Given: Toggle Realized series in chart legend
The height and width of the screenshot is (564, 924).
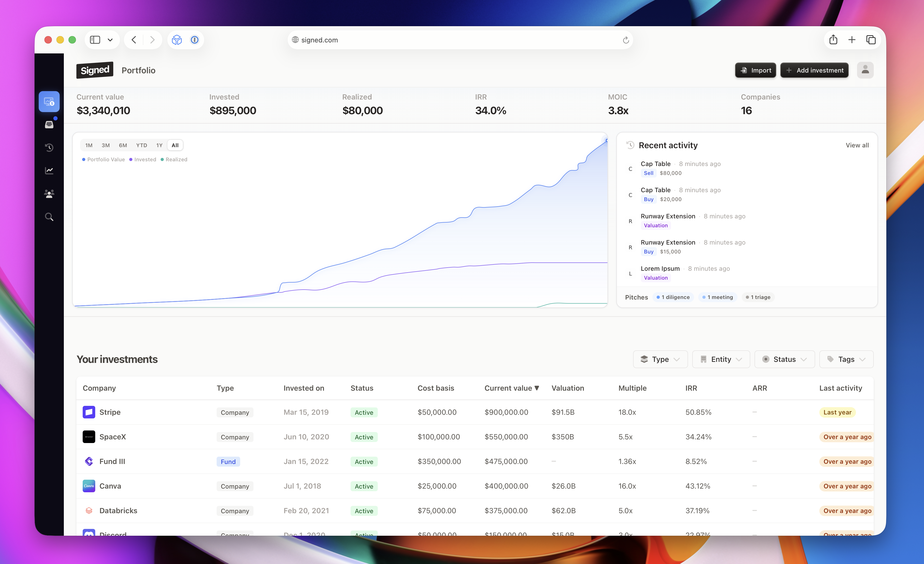Looking at the screenshot, I should (174, 159).
